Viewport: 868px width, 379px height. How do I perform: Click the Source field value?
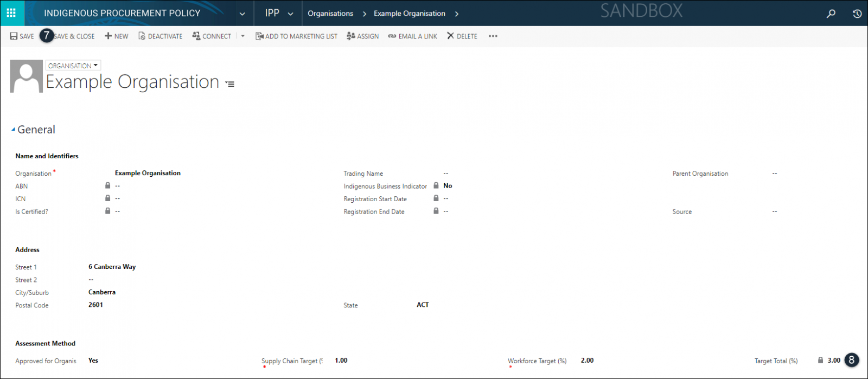pyautogui.click(x=775, y=211)
